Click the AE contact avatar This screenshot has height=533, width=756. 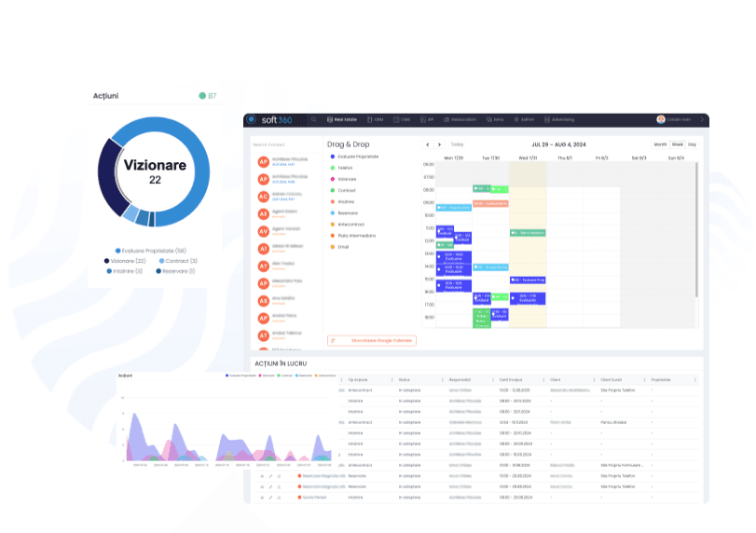pos(263,214)
